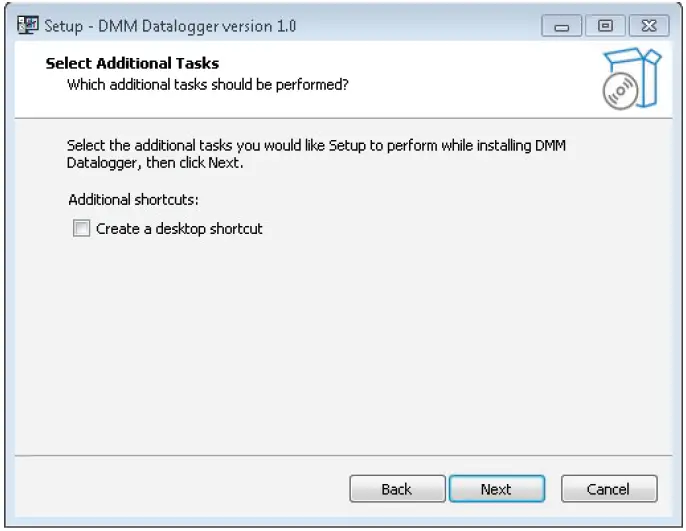This screenshot has width=686, height=531.
Task: Click "Which additional tasks should be performed?" subtitle
Action: (x=207, y=85)
